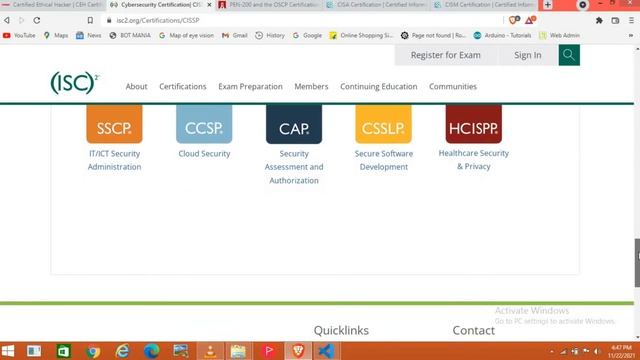Switch to PEN-200 and OSCP tab

tap(269, 5)
